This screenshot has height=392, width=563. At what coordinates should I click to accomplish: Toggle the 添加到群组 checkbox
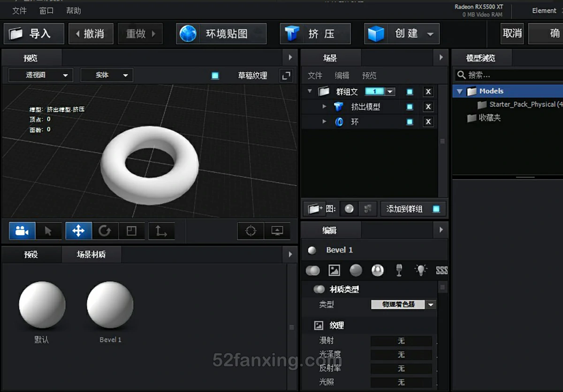pos(436,209)
